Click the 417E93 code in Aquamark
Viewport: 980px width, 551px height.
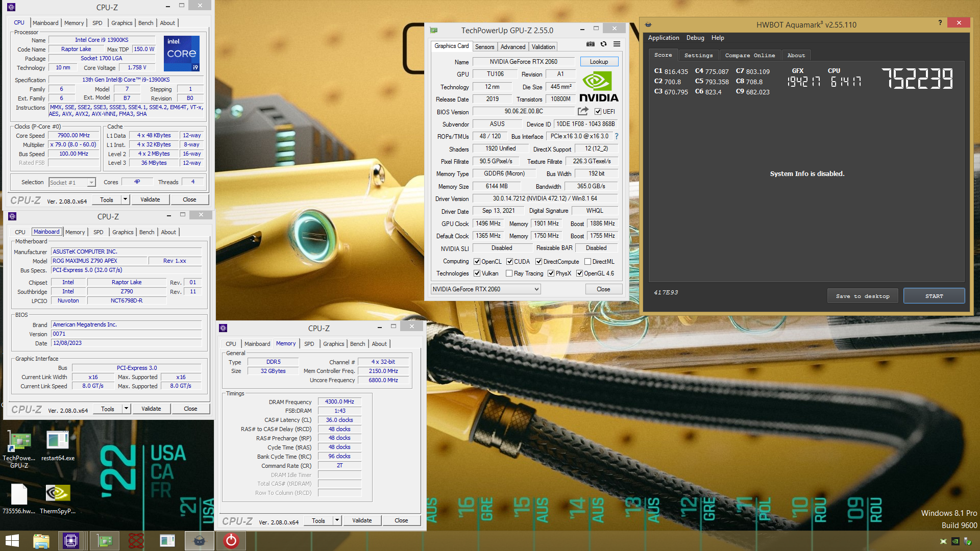pyautogui.click(x=666, y=292)
